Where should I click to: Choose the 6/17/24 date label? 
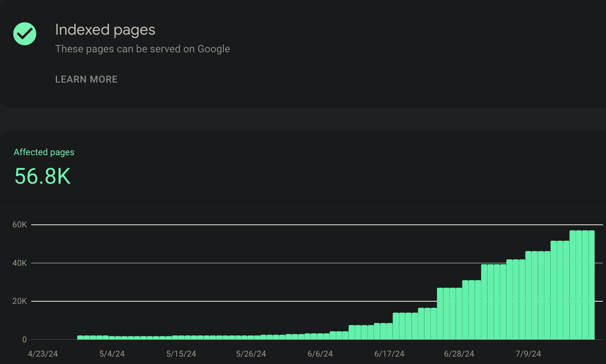[389, 354]
